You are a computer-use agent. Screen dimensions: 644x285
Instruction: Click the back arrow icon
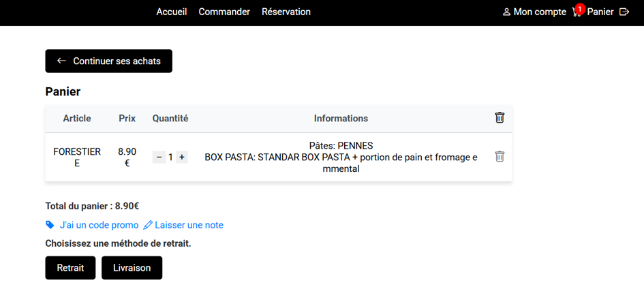[61, 61]
